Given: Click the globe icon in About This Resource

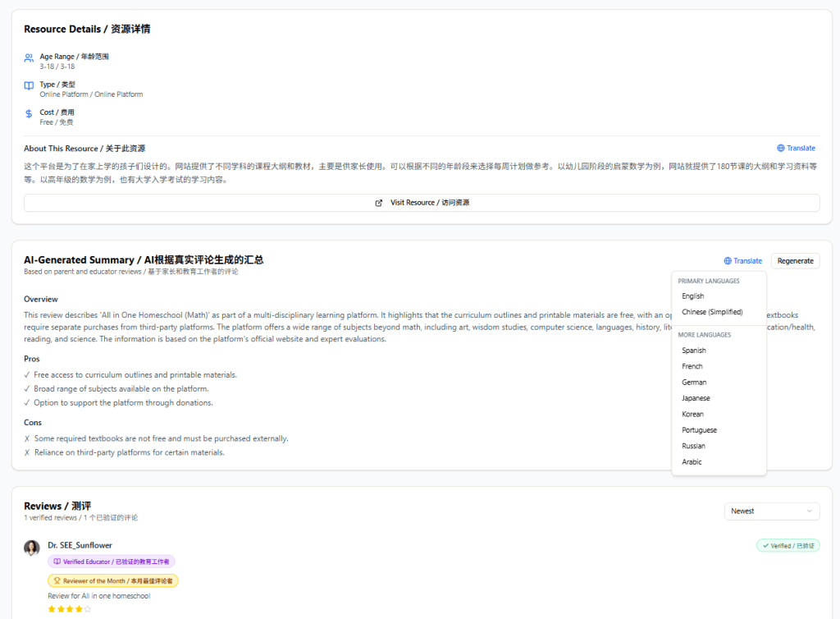Looking at the screenshot, I should click(x=780, y=149).
